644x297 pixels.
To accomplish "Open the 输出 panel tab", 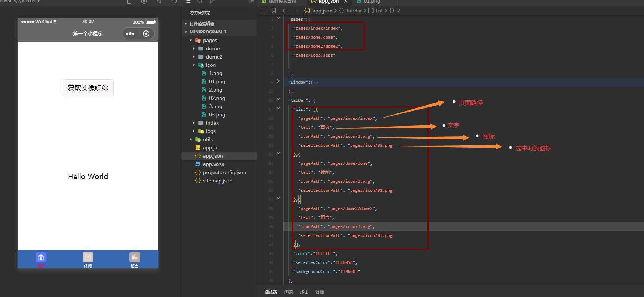I will coord(304,292).
